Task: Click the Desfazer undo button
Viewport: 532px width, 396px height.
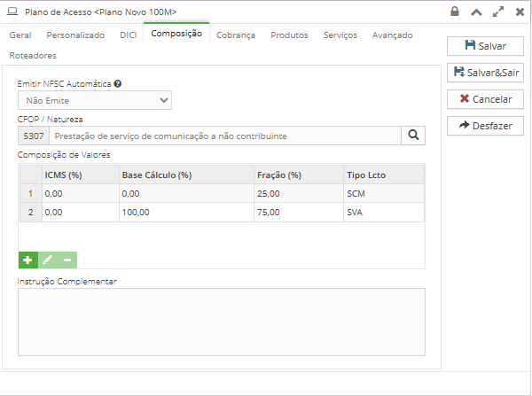Action: 485,126
